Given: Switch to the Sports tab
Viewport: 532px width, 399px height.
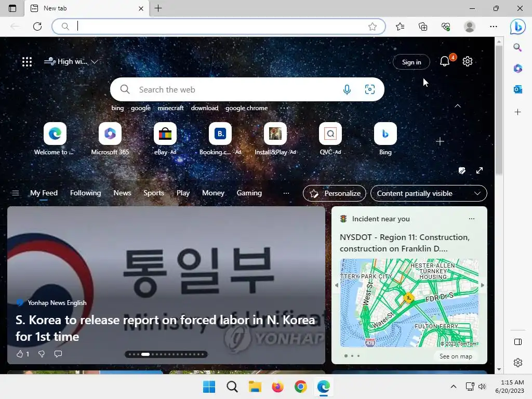Looking at the screenshot, I should pyautogui.click(x=154, y=193).
